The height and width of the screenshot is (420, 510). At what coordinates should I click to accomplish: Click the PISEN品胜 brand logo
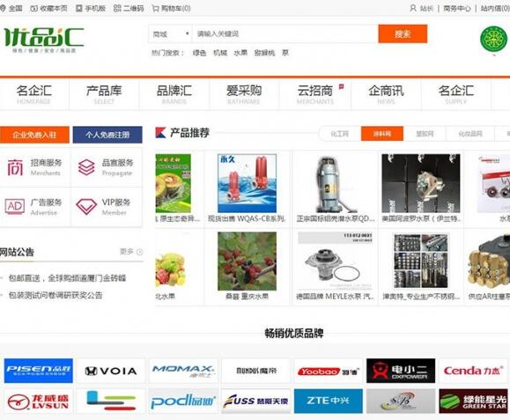pos(39,371)
